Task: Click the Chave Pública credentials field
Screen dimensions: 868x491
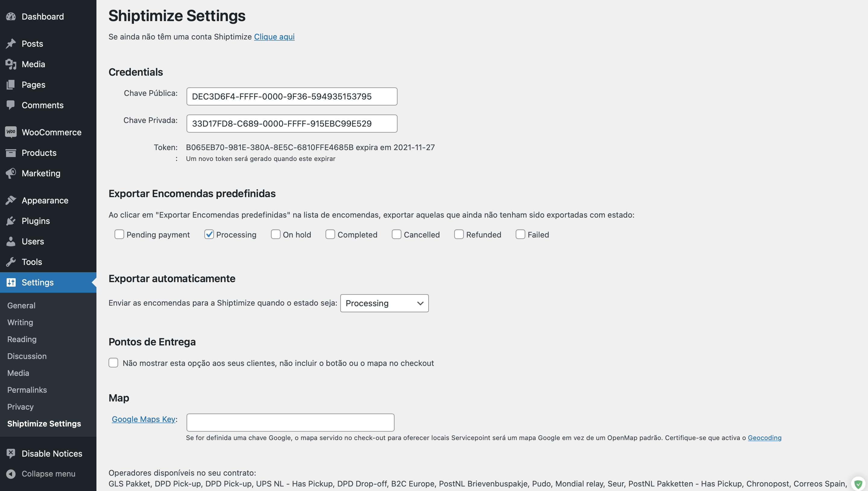Action: (x=292, y=96)
